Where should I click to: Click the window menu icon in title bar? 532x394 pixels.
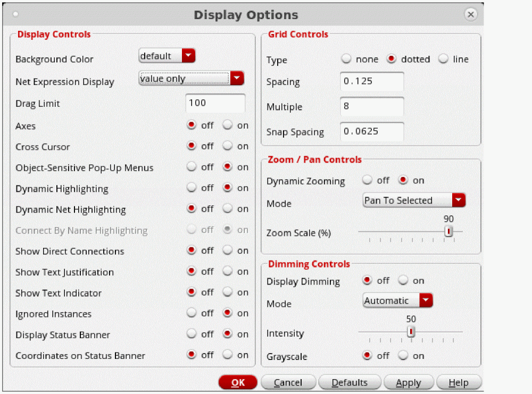click(x=15, y=14)
